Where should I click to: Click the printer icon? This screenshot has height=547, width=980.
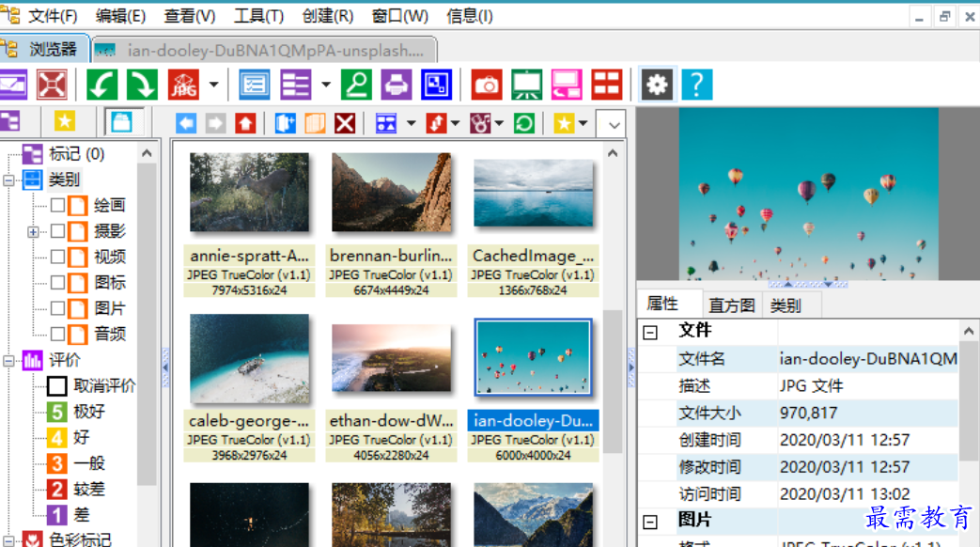pyautogui.click(x=397, y=85)
